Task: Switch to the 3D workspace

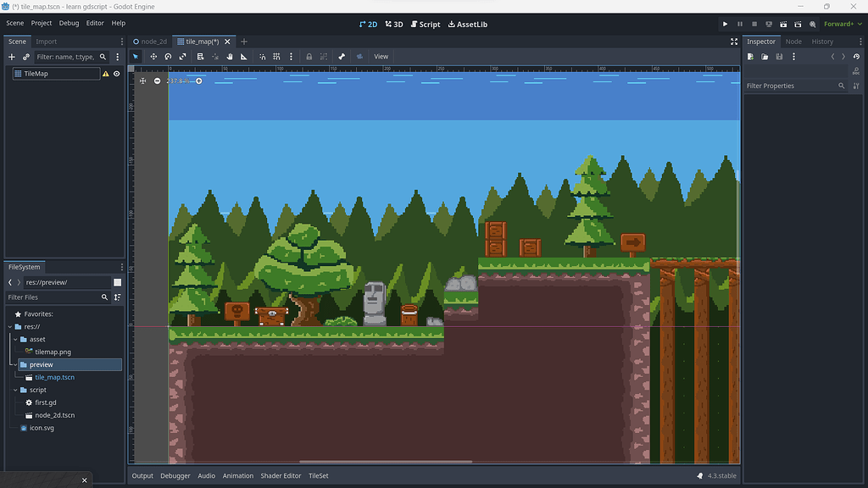Action: (393, 24)
